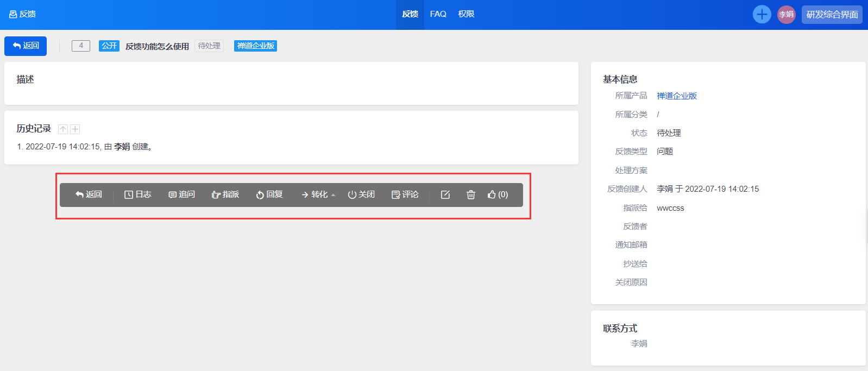Click the edit pencil icon in action toolbar
Viewport: 868px width, 371px height.
[445, 194]
